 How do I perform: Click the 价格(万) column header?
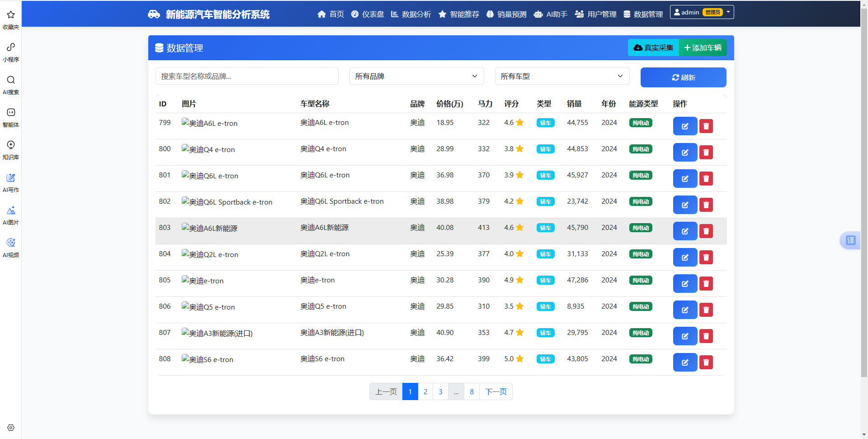(450, 104)
